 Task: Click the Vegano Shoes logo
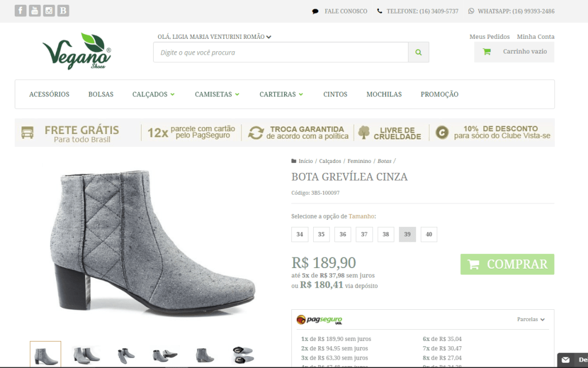tap(77, 51)
